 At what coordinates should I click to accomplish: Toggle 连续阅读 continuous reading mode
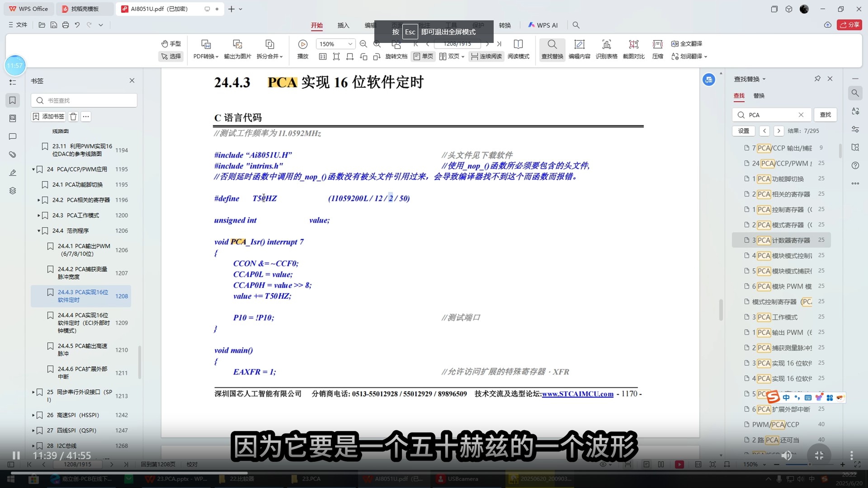(486, 56)
